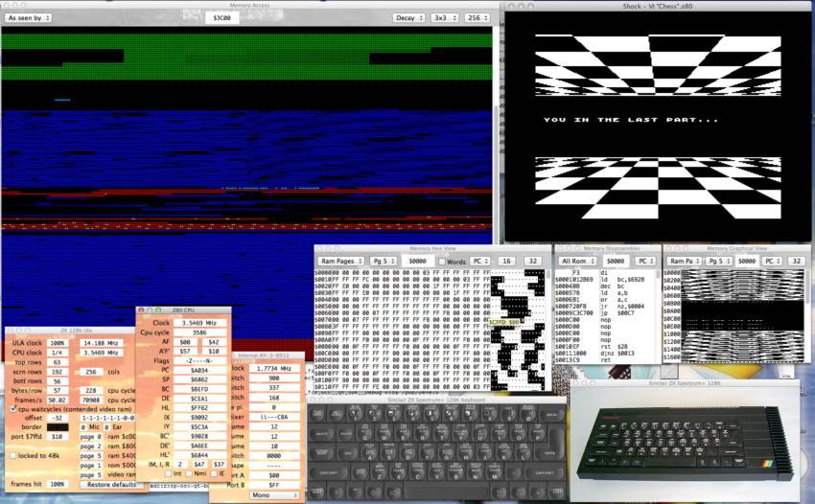Open the Ram Pa dropdown in Memory Graphical View

pos(684,261)
